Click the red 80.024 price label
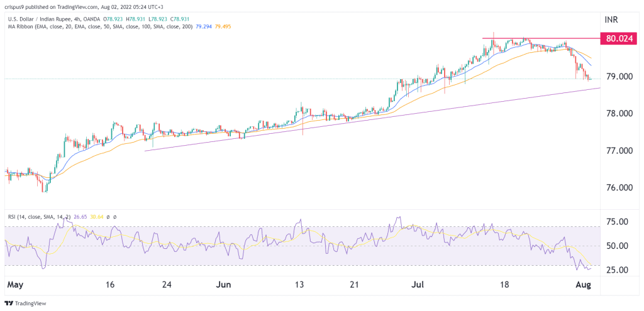644x311 pixels. click(619, 39)
